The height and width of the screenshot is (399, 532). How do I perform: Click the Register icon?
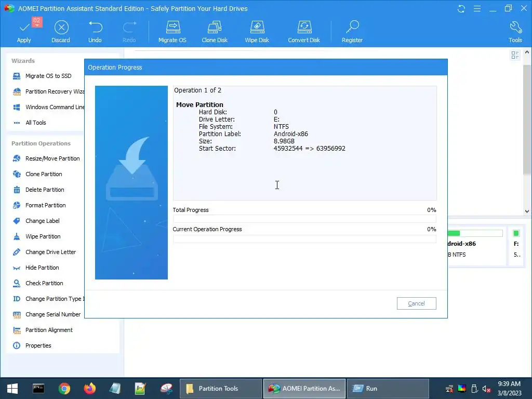[x=352, y=31]
